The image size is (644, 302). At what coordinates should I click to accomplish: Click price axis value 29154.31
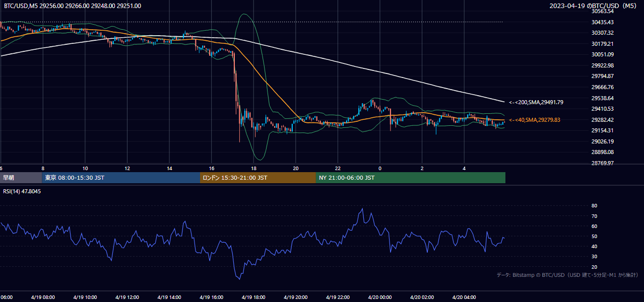pos(603,130)
